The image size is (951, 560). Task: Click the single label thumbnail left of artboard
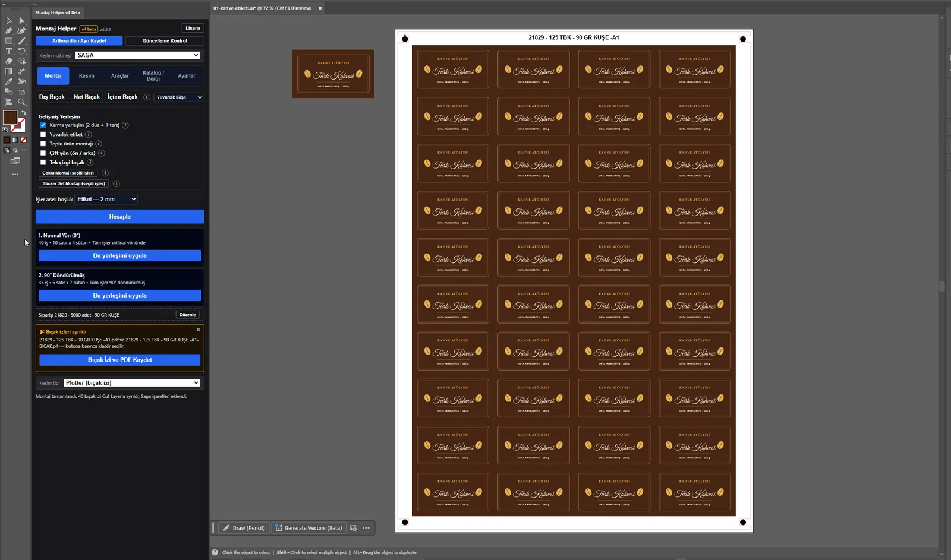point(333,74)
